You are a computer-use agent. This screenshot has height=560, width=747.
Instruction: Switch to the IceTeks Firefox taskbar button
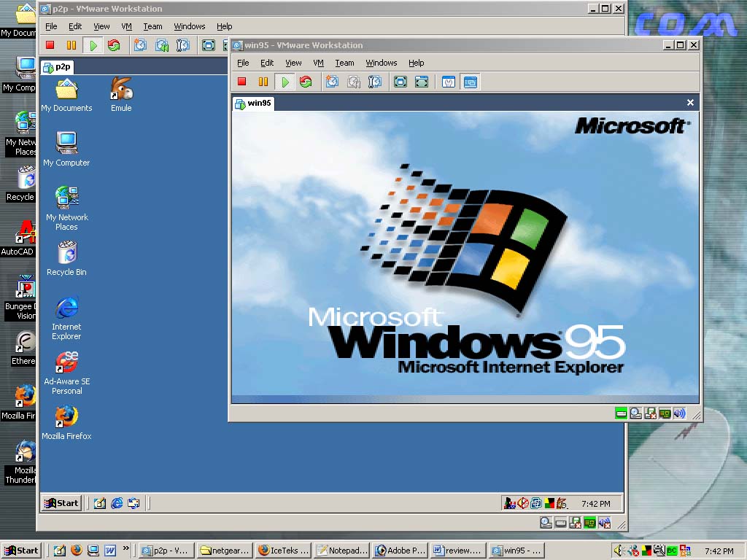pos(284,551)
